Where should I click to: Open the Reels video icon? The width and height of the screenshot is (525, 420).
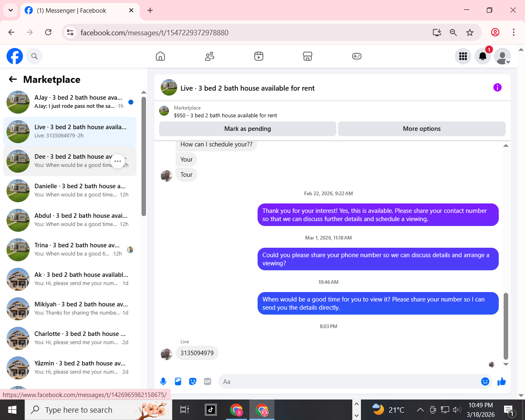259,56
